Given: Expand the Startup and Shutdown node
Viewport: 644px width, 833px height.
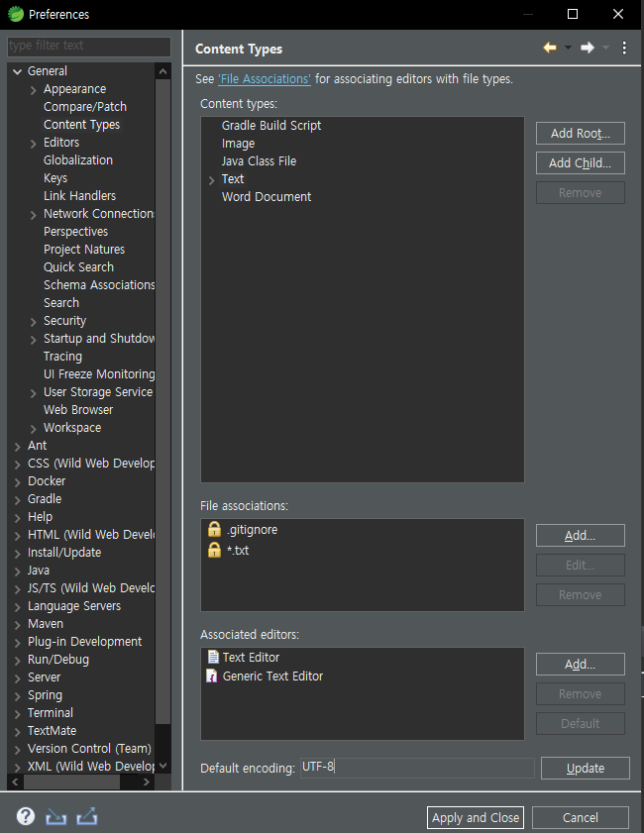Looking at the screenshot, I should click(x=34, y=340).
